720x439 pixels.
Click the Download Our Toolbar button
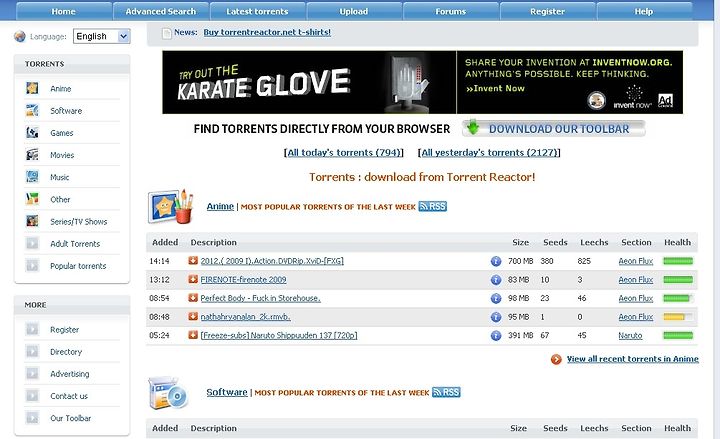pyautogui.click(x=554, y=129)
